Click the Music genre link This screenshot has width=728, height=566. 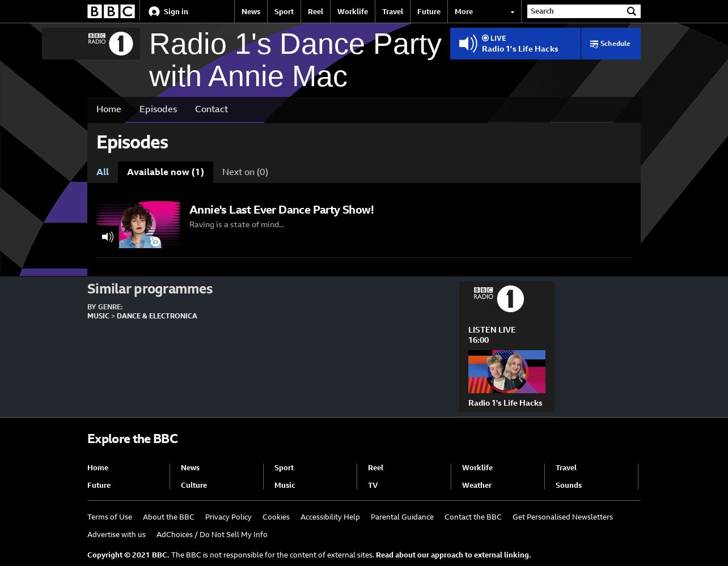[x=98, y=316]
